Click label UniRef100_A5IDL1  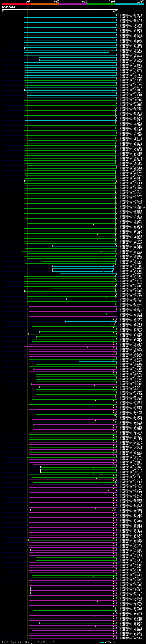(131, 311)
